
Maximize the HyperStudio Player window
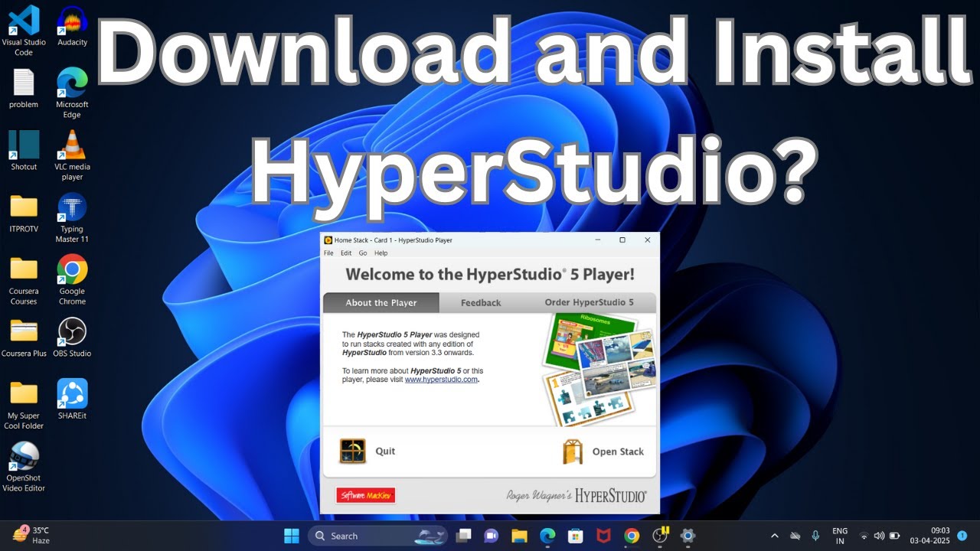[x=622, y=240]
